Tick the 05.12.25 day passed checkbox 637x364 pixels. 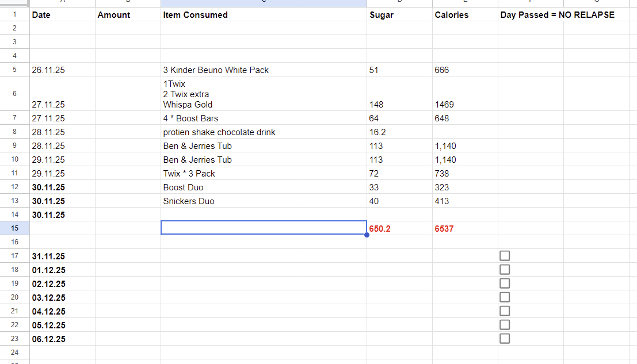[505, 325]
